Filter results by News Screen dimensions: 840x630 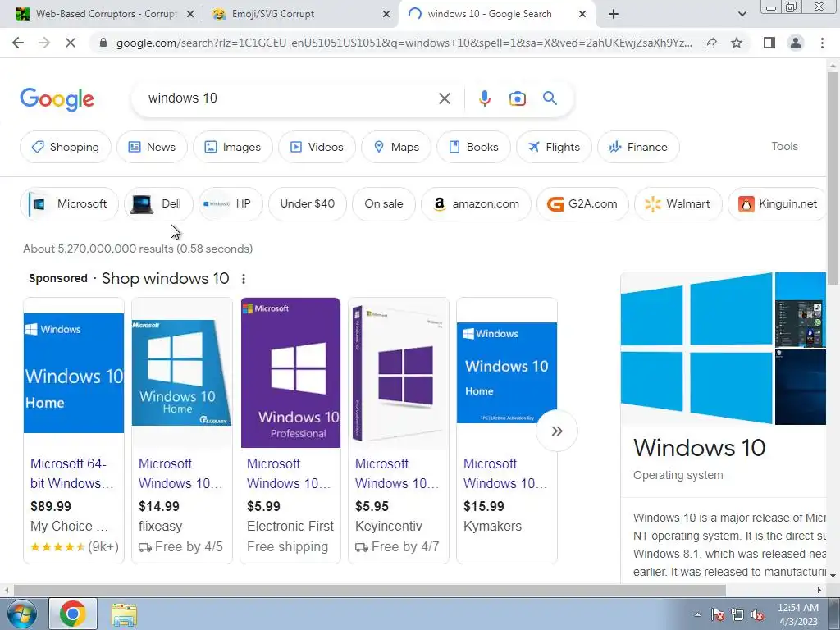click(152, 147)
